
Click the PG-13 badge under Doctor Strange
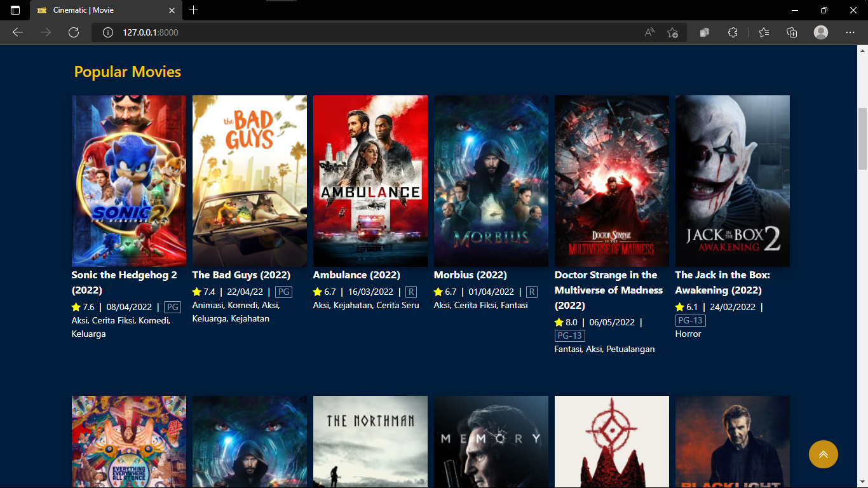(x=570, y=335)
